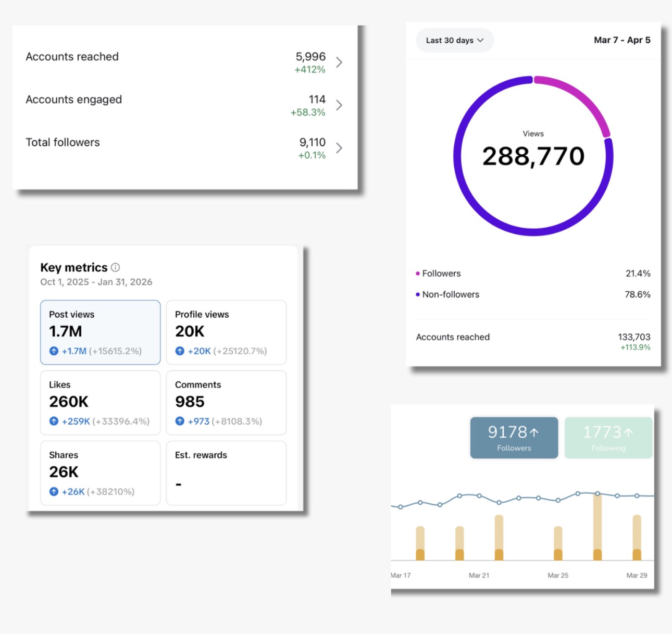
Task: Click the +1.7M post views change
Action: (74, 351)
